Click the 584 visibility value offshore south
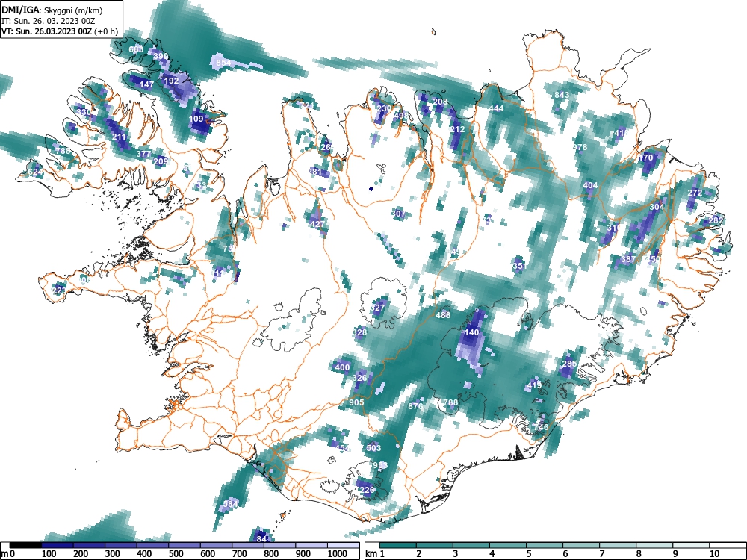The height and width of the screenshot is (560, 747). 231,504
